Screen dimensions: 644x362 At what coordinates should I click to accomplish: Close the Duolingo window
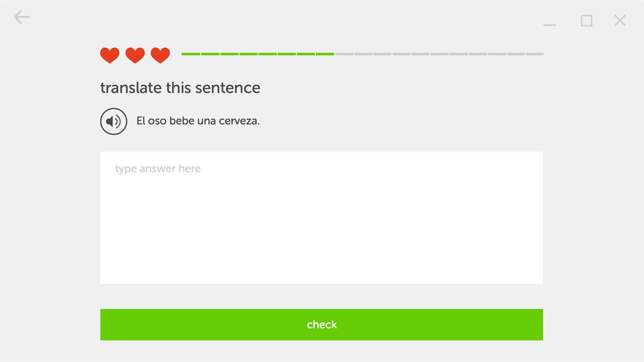point(620,20)
